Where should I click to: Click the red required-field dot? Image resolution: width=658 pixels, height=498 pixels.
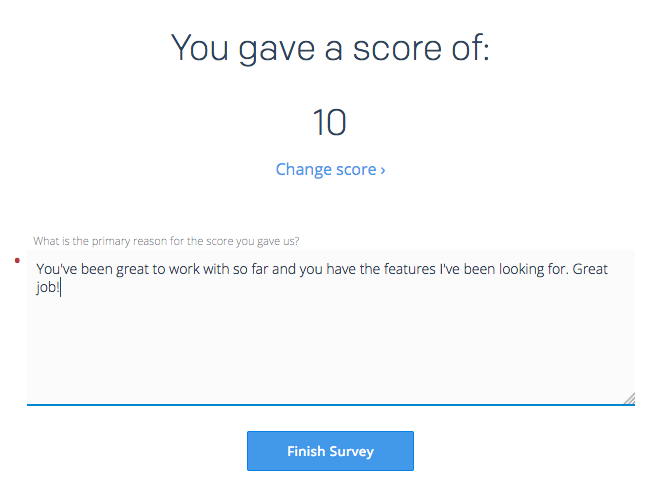pos(17,261)
